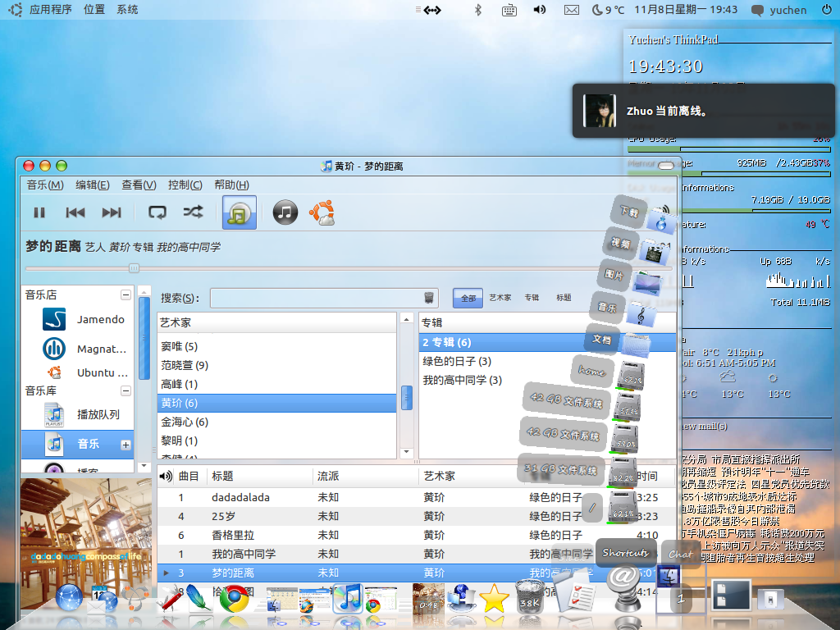The height and width of the screenshot is (630, 840).
Task: Click the sidebar scroll-up arrow
Action: [x=144, y=291]
